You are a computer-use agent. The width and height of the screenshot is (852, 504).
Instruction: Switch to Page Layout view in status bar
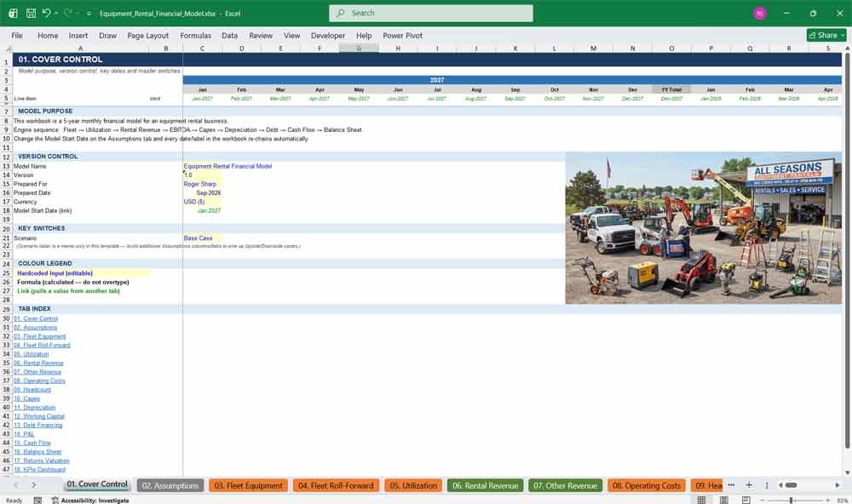(723, 501)
